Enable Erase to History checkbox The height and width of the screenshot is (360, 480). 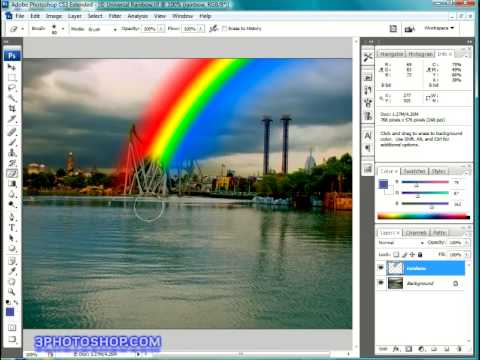224,29
